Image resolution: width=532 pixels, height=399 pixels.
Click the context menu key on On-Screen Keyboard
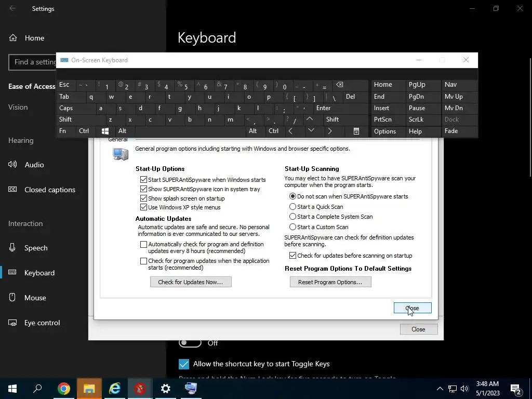(x=356, y=131)
